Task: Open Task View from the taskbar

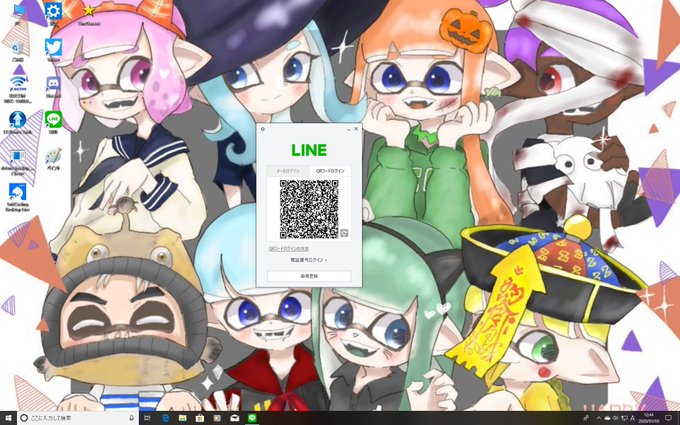Action: (147, 418)
